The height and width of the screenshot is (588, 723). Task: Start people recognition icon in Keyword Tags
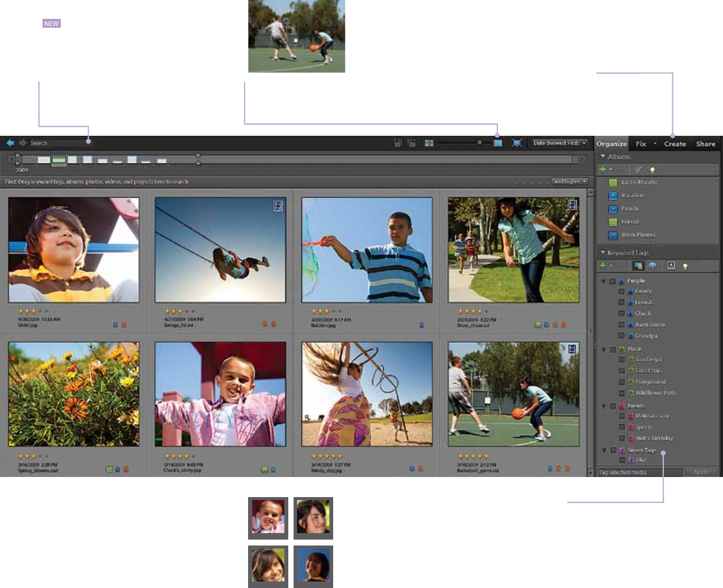pyautogui.click(x=671, y=266)
